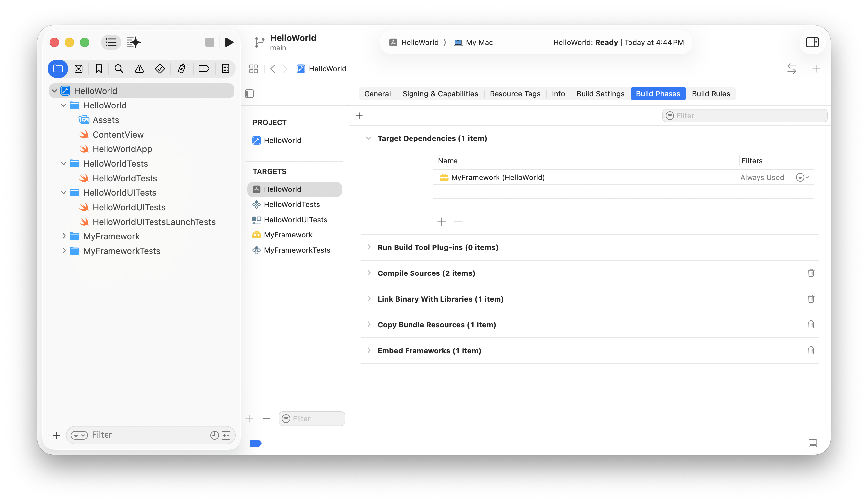868x504 pixels.
Task: Open the Bookmark navigator
Action: 99,69
